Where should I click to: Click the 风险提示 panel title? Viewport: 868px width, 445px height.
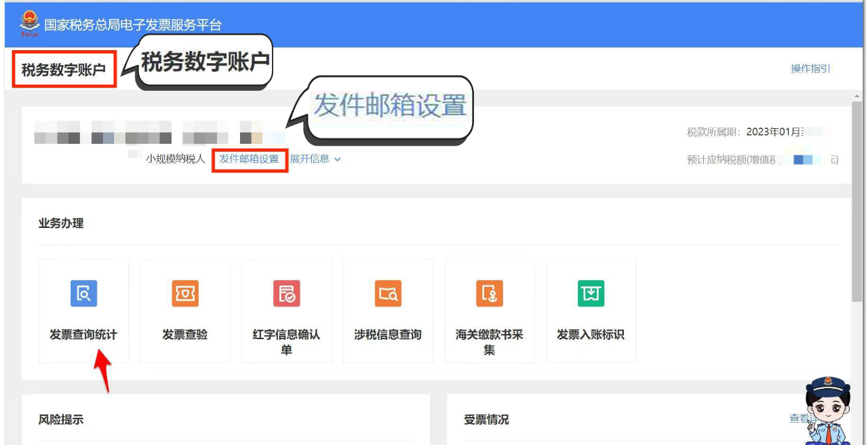pos(61,420)
